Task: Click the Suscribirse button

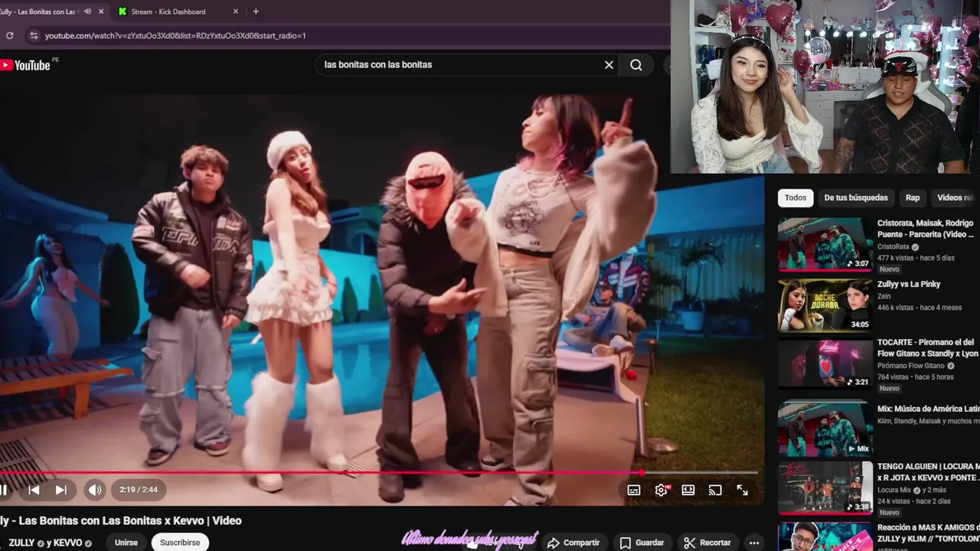Action: 180,543
